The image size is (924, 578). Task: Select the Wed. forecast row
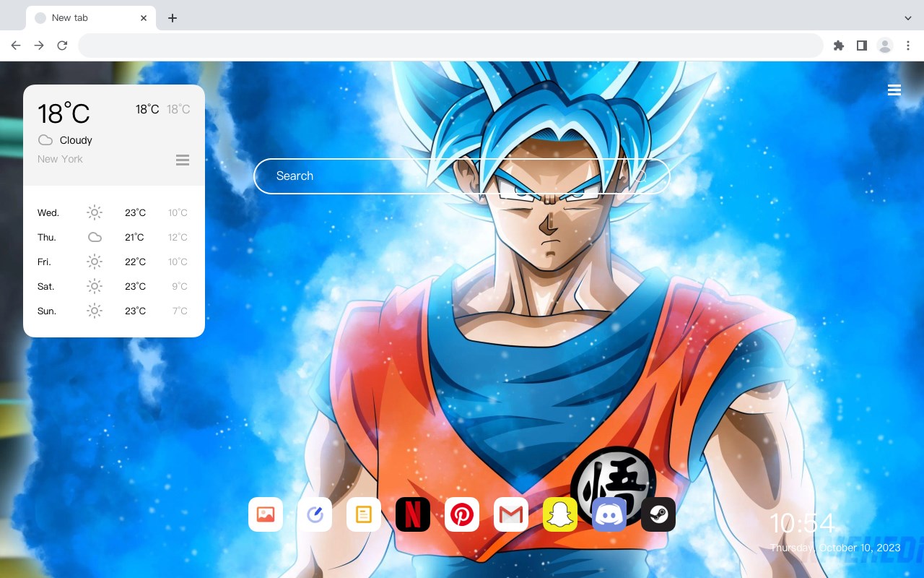[x=114, y=212]
